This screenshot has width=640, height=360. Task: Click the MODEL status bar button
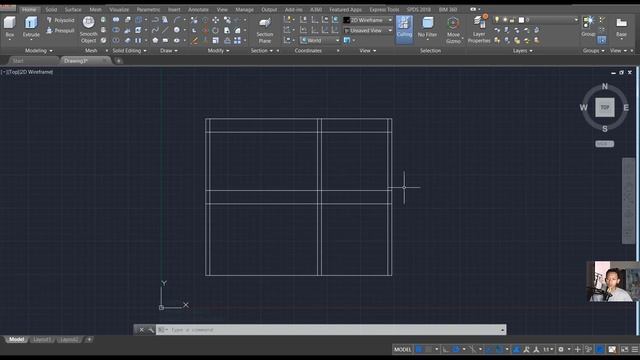(402, 349)
